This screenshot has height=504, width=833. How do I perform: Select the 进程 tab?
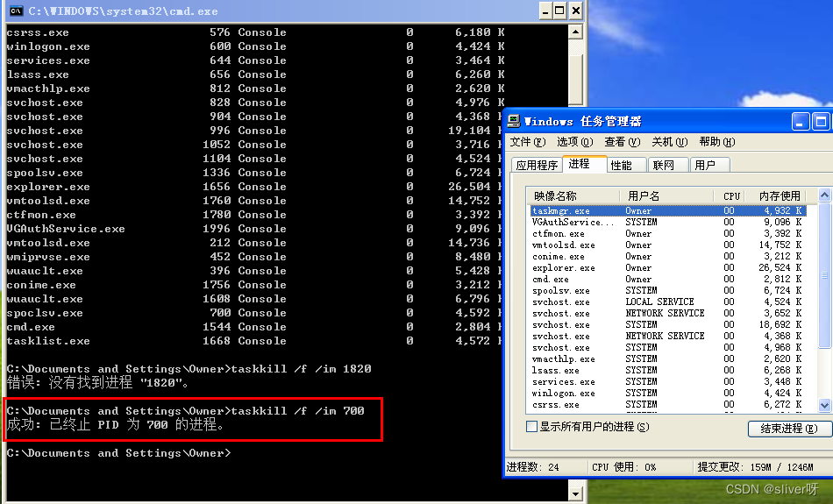584,164
